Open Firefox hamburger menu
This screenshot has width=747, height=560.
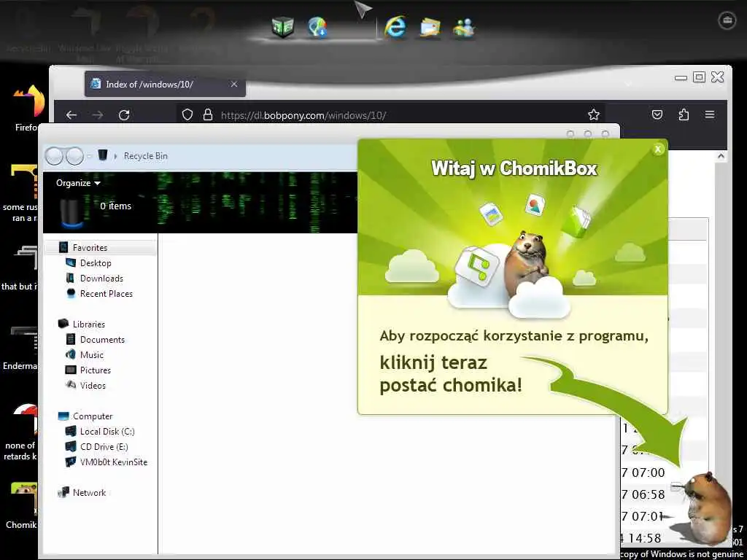pyautogui.click(x=710, y=114)
